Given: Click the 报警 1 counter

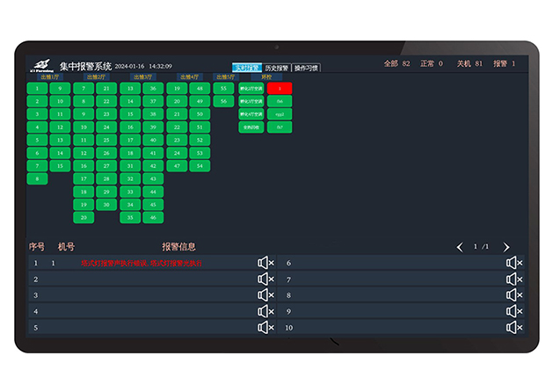Looking at the screenshot, I should click(505, 64).
